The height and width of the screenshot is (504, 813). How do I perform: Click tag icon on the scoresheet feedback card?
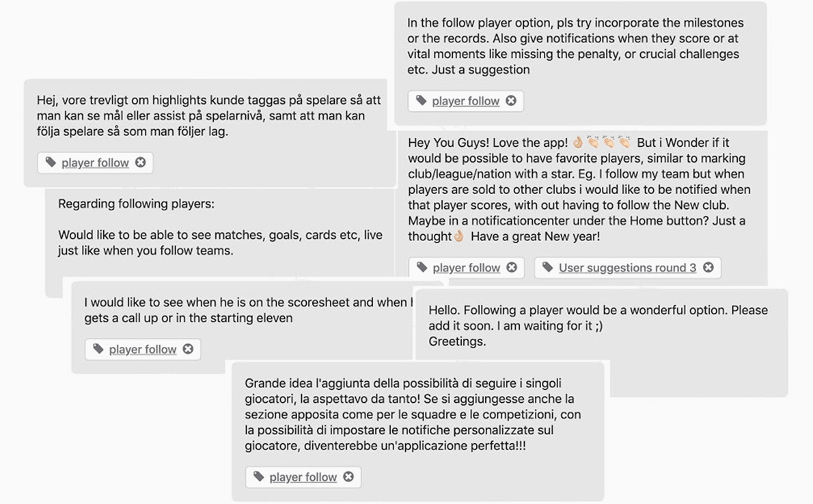(98, 349)
